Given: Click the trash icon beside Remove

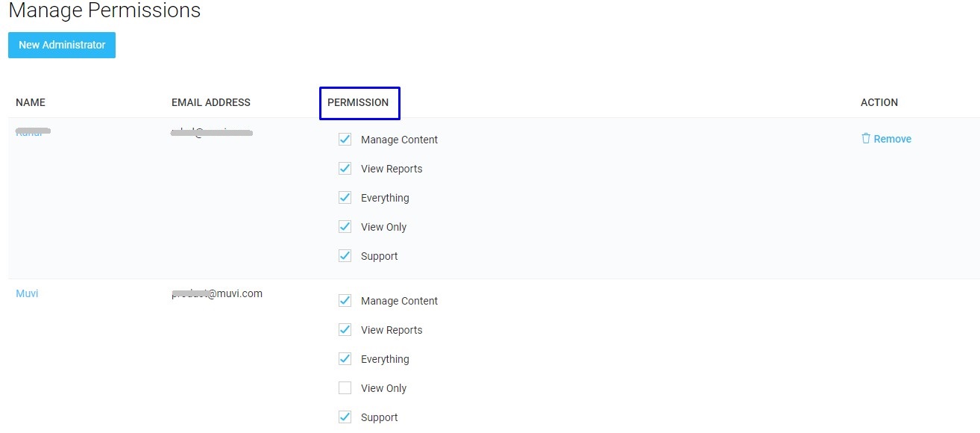Looking at the screenshot, I should 866,138.
